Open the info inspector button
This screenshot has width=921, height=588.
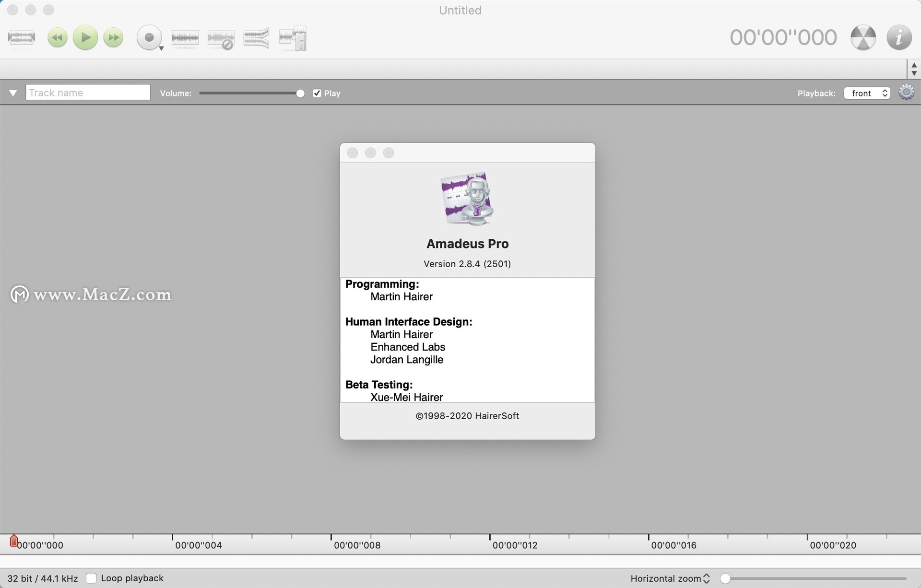pyautogui.click(x=899, y=37)
